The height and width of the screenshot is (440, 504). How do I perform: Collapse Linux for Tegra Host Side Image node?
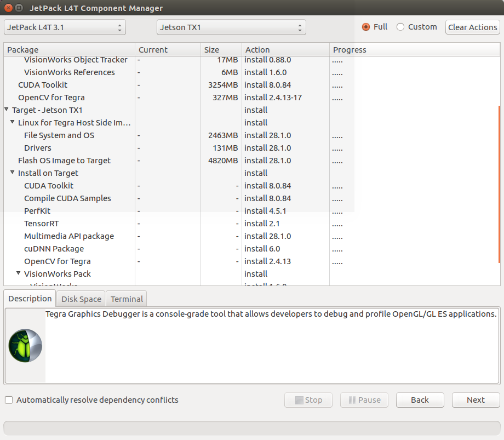click(12, 122)
